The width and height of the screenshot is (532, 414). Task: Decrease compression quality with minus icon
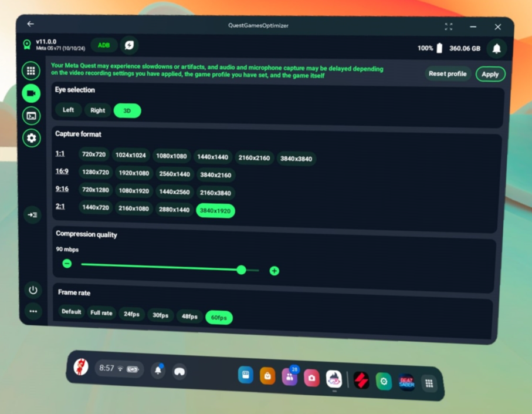pos(67,263)
